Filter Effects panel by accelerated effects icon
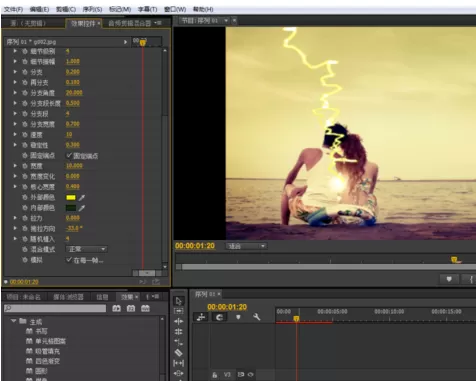The image size is (476, 381). (x=116, y=309)
